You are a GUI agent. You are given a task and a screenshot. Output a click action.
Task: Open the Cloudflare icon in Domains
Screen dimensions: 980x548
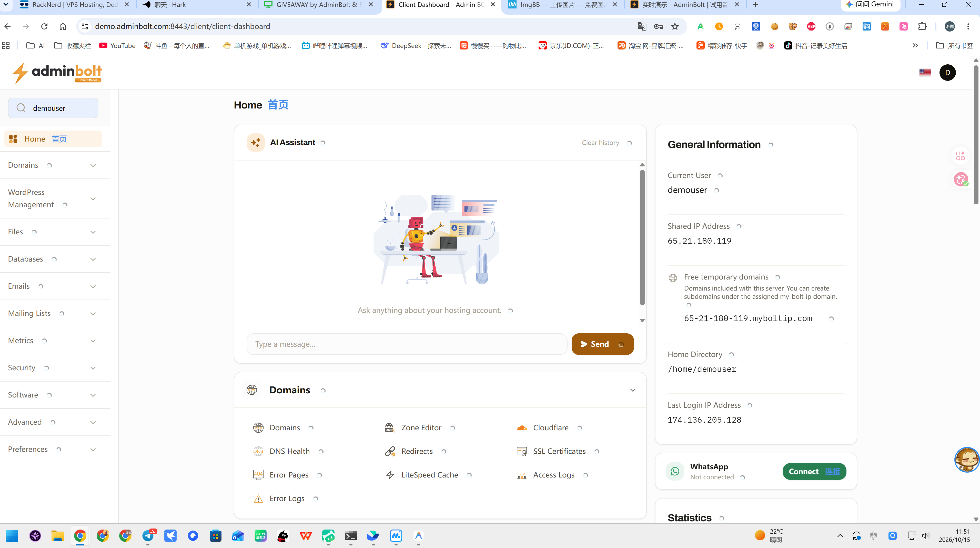[522, 428]
